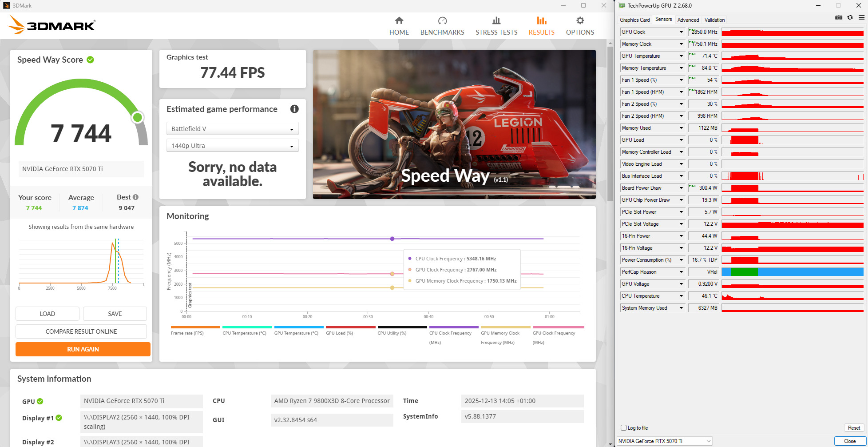Click the green knob on the score gauge
Image resolution: width=868 pixels, height=447 pixels.
coord(138,117)
